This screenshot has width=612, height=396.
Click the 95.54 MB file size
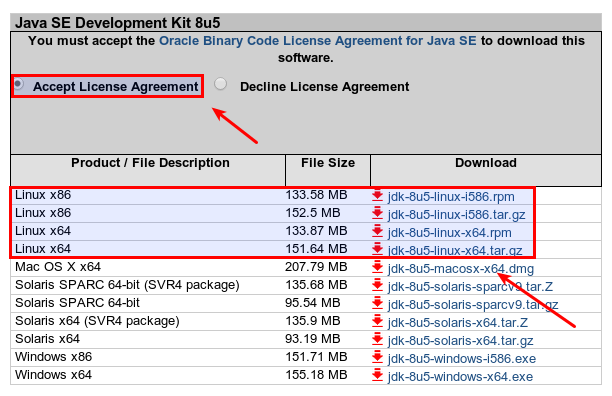pos(313,303)
